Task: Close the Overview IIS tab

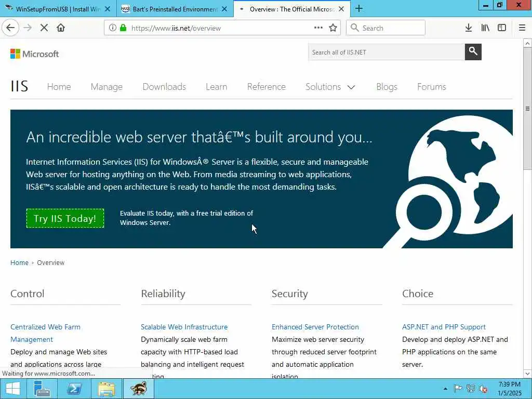Action: tap(341, 9)
